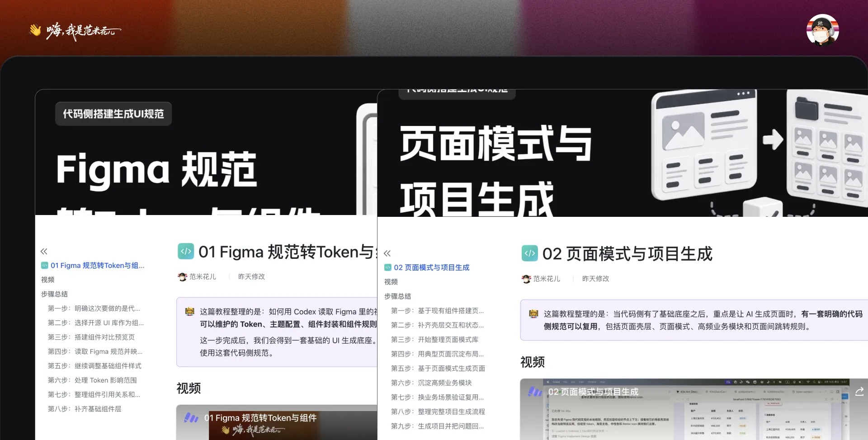Click the user avatar in the top right
This screenshot has width=868, height=440.
coord(822,30)
